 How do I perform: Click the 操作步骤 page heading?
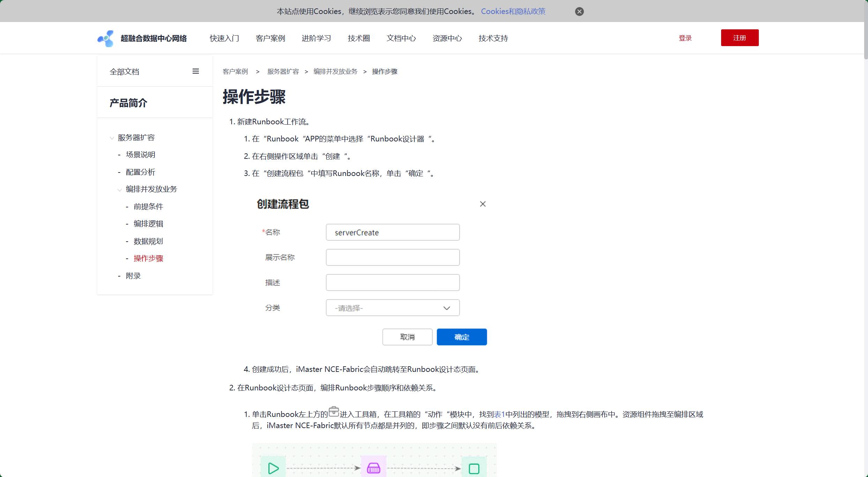pyautogui.click(x=254, y=97)
